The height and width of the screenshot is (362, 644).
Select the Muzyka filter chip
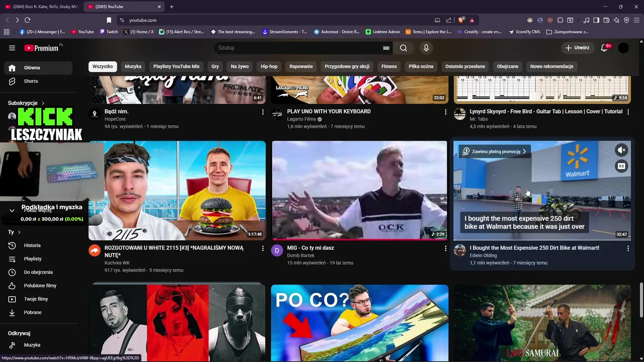pos(133,66)
